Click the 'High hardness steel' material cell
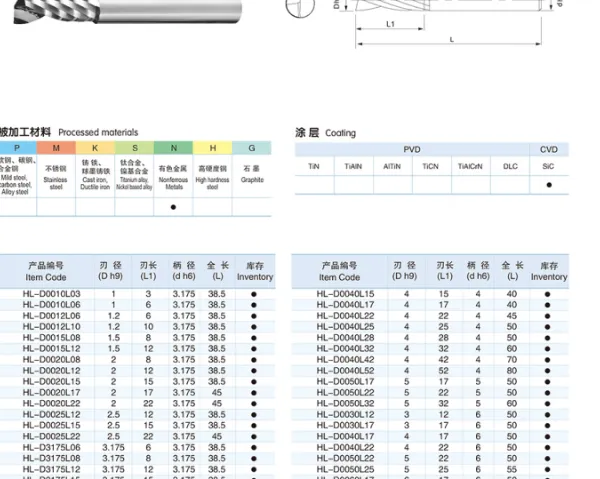Screen dimensions: 600x479 pos(212,176)
